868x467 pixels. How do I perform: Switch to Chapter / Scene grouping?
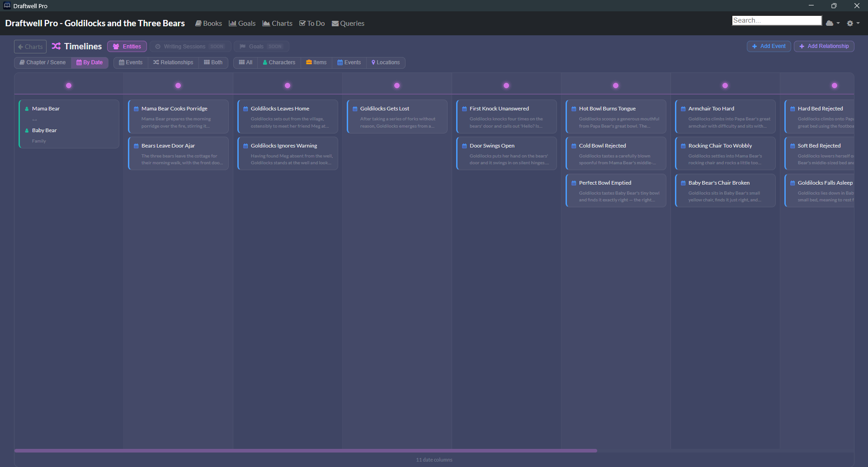42,62
